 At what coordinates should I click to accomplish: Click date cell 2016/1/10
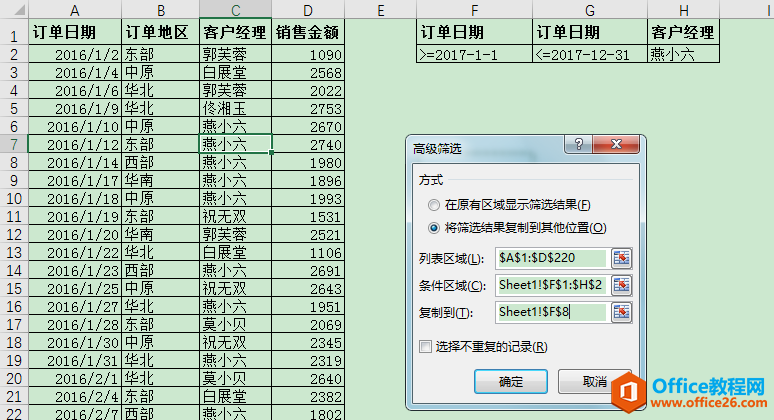[75, 126]
